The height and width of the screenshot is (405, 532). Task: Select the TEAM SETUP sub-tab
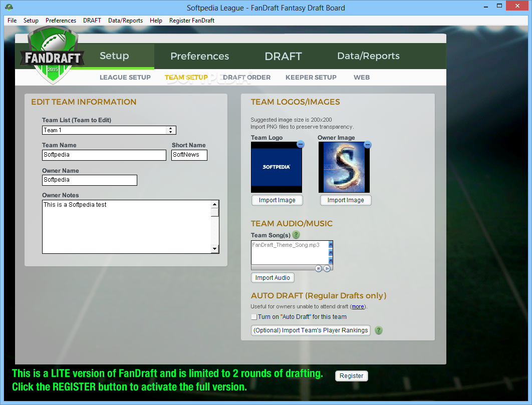click(x=186, y=77)
